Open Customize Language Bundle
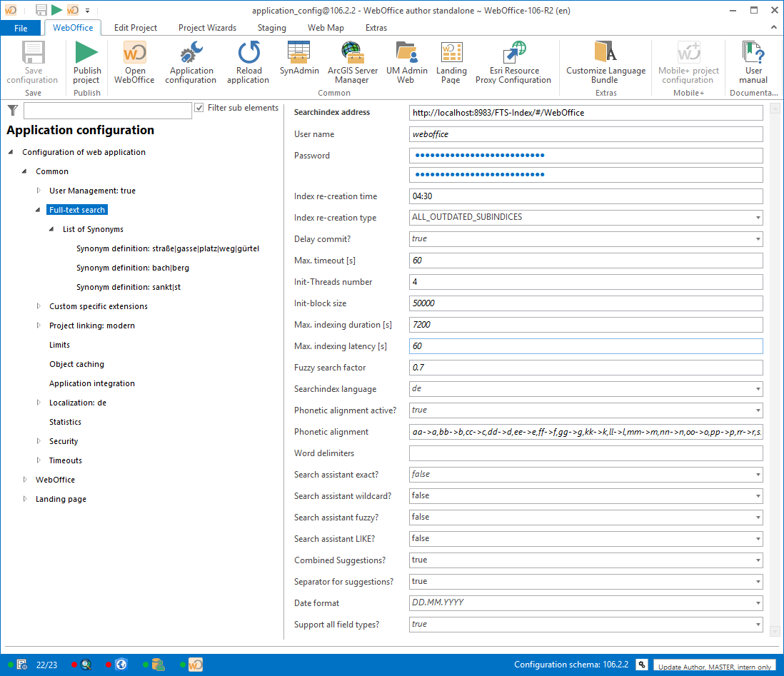Image resolution: width=784 pixels, height=676 pixels. click(605, 61)
